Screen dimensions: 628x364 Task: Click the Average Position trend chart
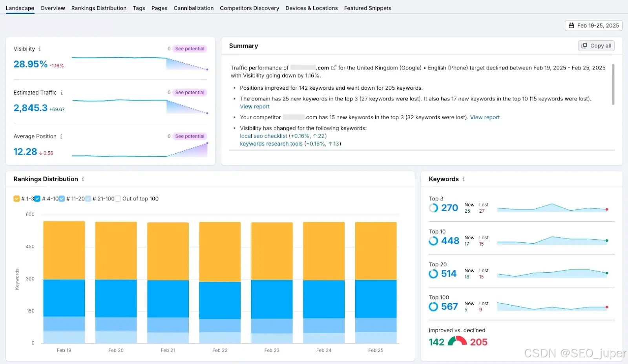pyautogui.click(x=140, y=150)
